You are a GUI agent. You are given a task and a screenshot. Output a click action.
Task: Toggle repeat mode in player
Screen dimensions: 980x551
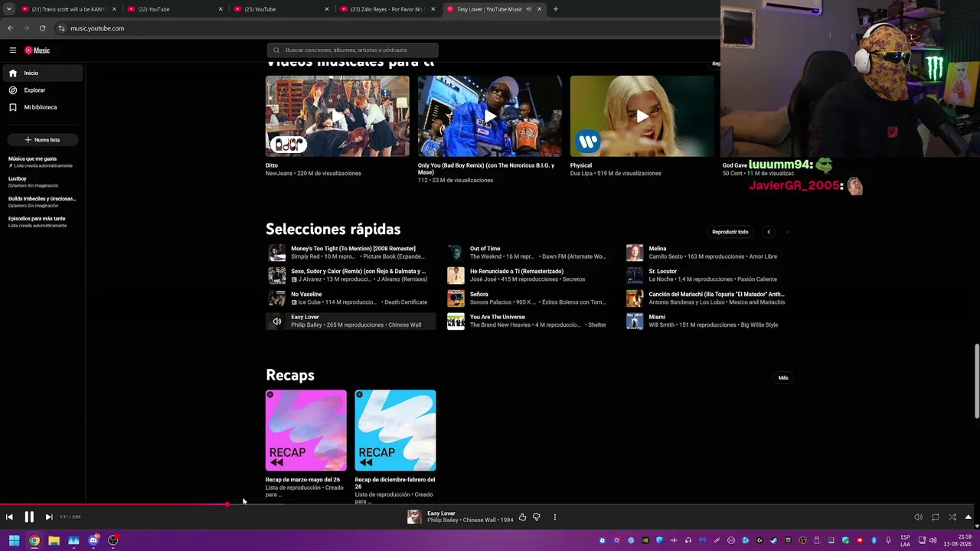[x=935, y=517]
